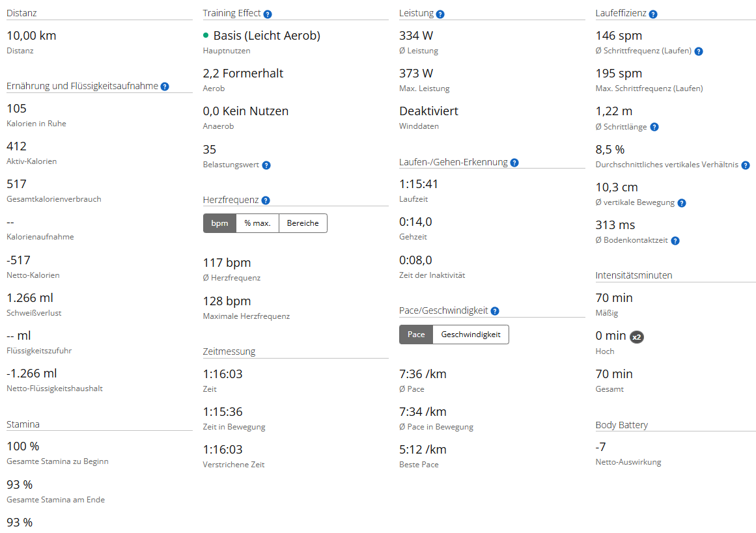756x533 pixels.
Task: Click the 10,3 cm vertical oscillation value
Action: point(617,187)
